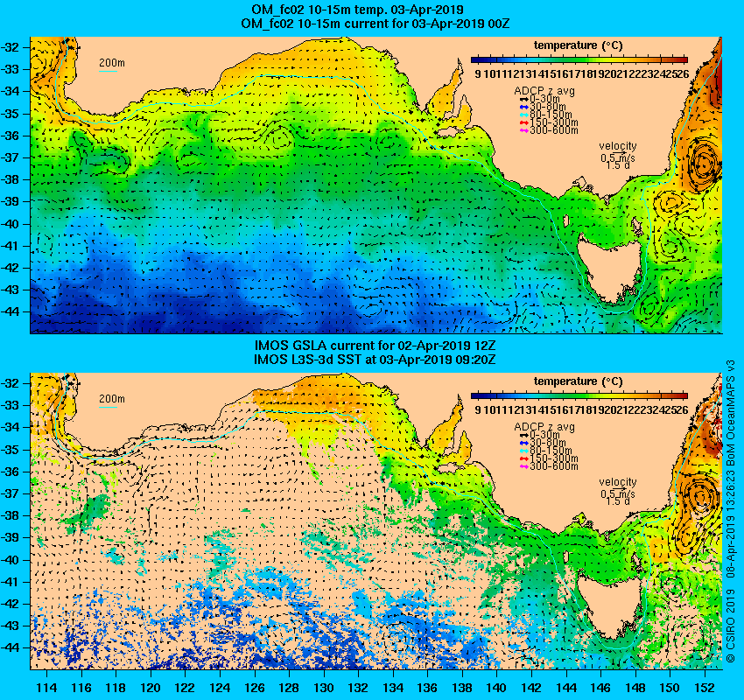Click longitude label 152
This screenshot has width=744, height=700.
point(705,688)
